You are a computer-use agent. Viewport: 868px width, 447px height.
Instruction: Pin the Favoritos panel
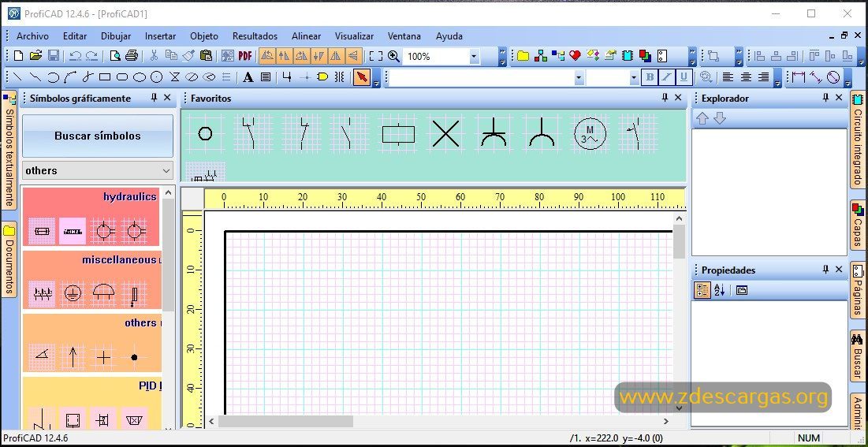pyautogui.click(x=665, y=98)
